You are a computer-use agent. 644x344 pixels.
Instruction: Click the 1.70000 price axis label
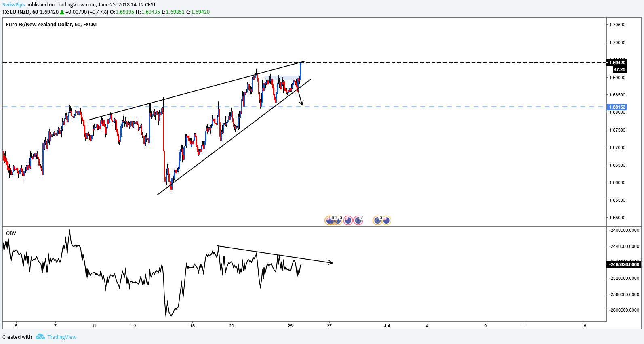coord(617,42)
